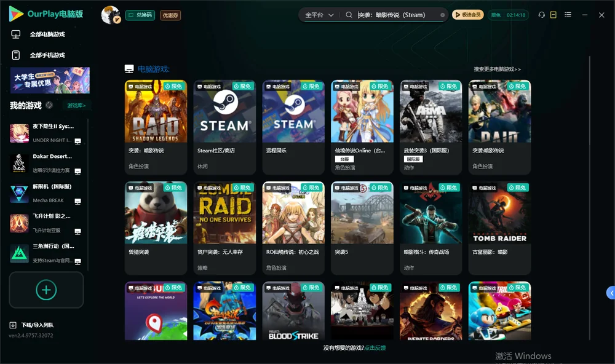Click the blue side-panel arrow handle
The width and height of the screenshot is (615, 364).
pyautogui.click(x=611, y=293)
